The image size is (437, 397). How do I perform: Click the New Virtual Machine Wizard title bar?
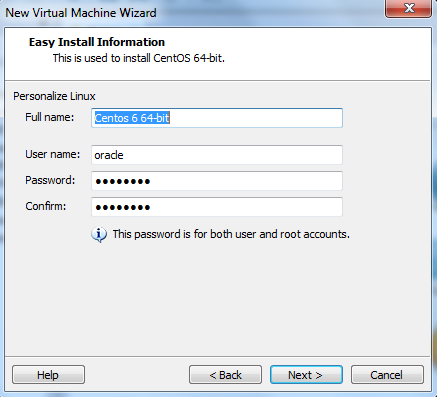tap(193, 13)
